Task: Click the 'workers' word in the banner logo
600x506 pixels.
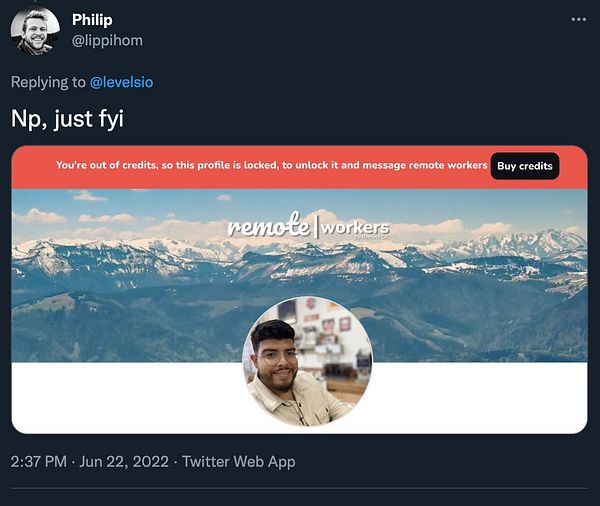Action: [x=355, y=228]
